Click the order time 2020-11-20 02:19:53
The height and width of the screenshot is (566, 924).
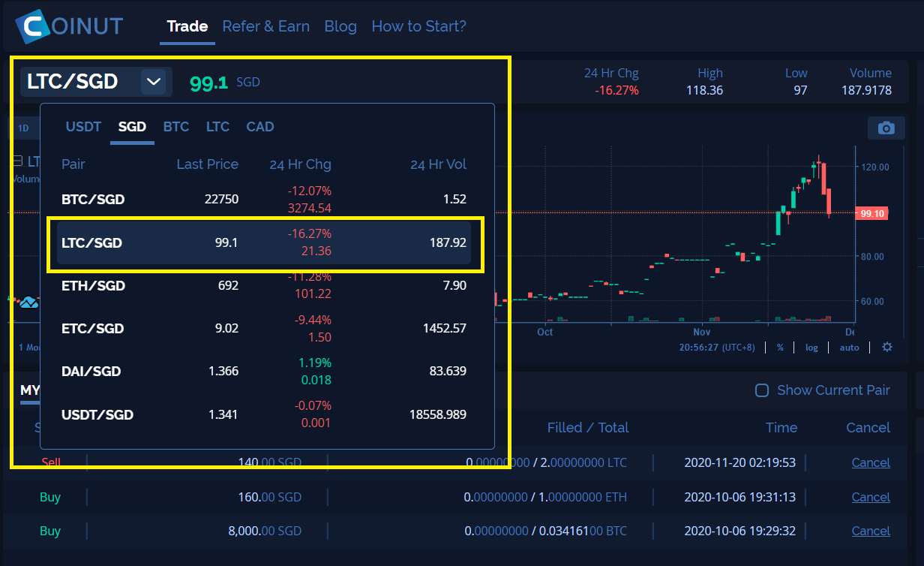[740, 462]
